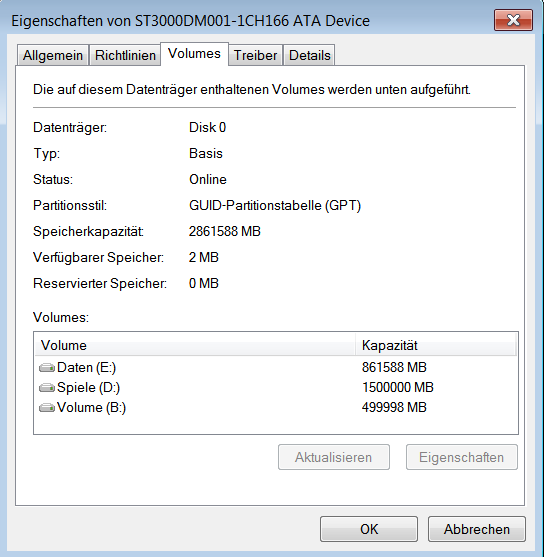Screen dimensions: 544x557
Task: Click the 861588 MB capacity cell
Action: [x=394, y=367]
